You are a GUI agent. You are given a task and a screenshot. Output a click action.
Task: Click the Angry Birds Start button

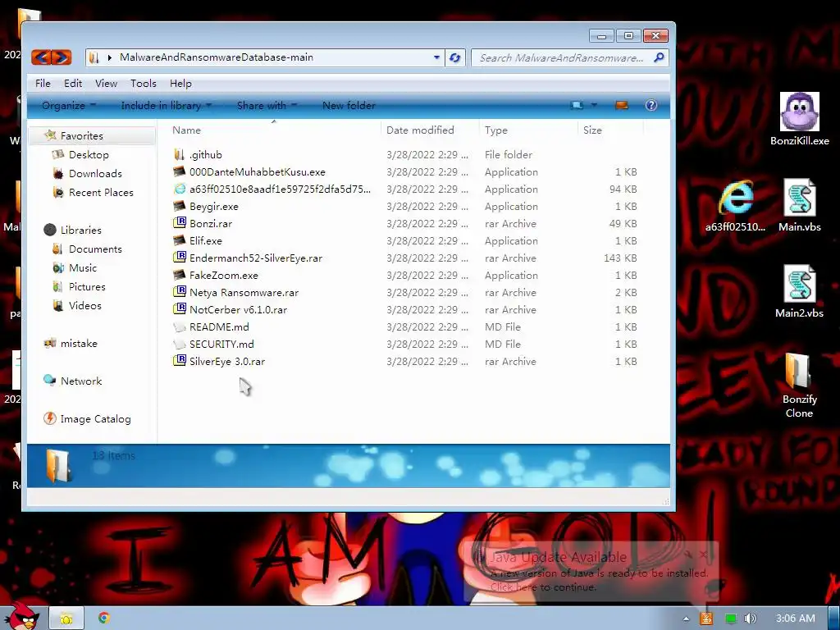click(22, 615)
